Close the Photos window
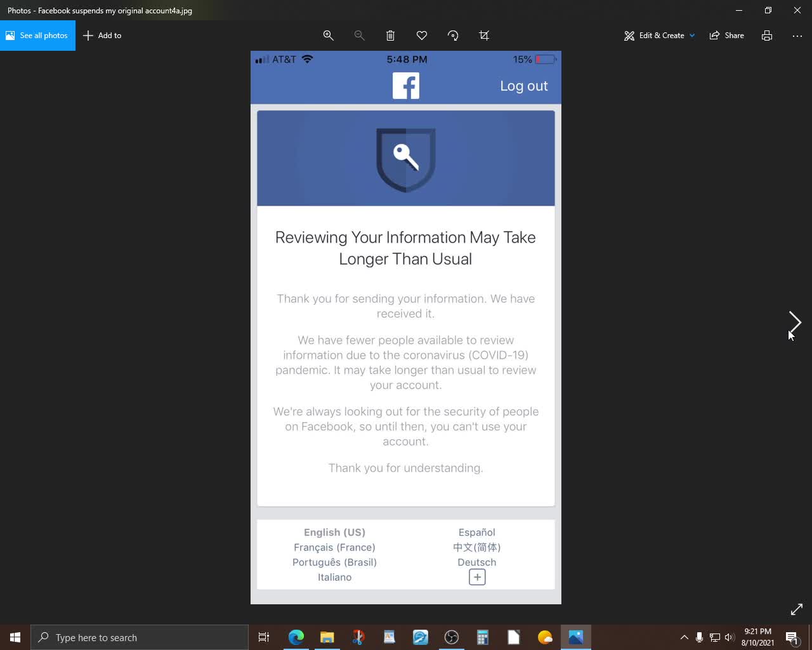The height and width of the screenshot is (650, 812). pos(797,10)
